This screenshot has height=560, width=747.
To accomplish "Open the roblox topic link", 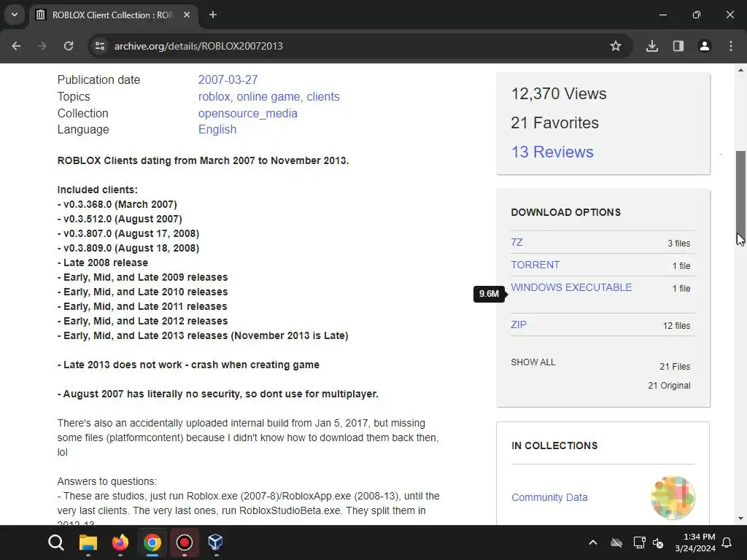I will pyautogui.click(x=214, y=96).
